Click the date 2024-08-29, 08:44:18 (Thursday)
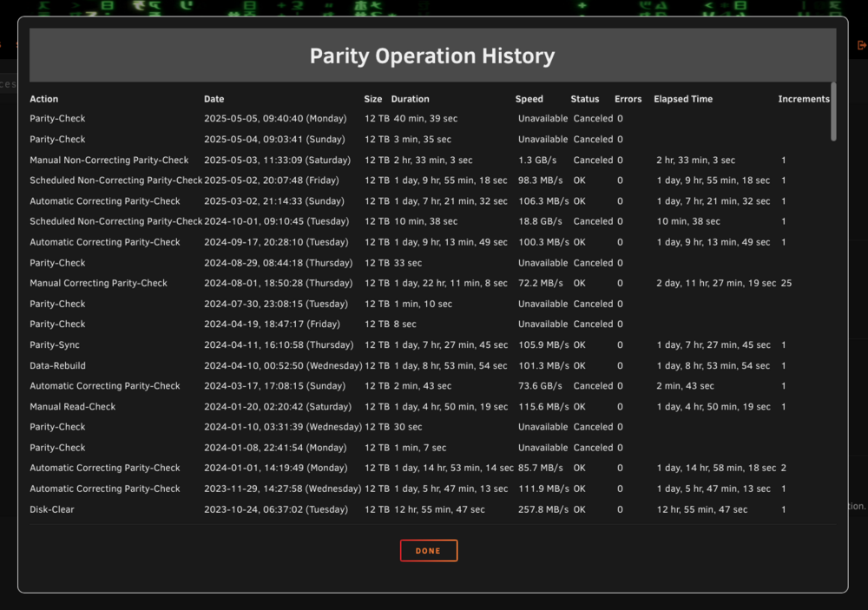 pyautogui.click(x=278, y=263)
